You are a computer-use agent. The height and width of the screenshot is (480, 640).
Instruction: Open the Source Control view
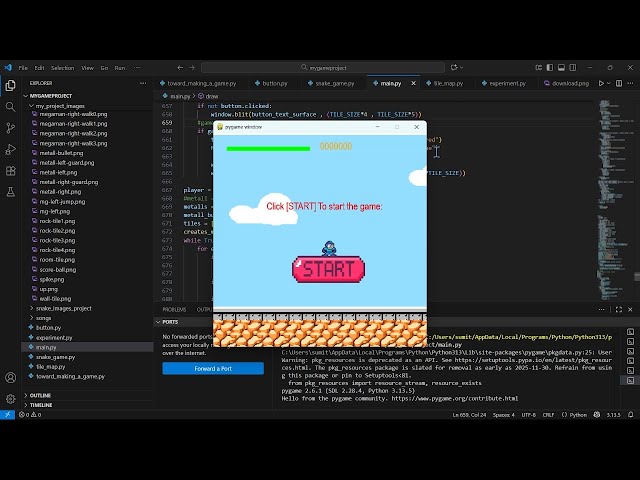[x=11, y=128]
